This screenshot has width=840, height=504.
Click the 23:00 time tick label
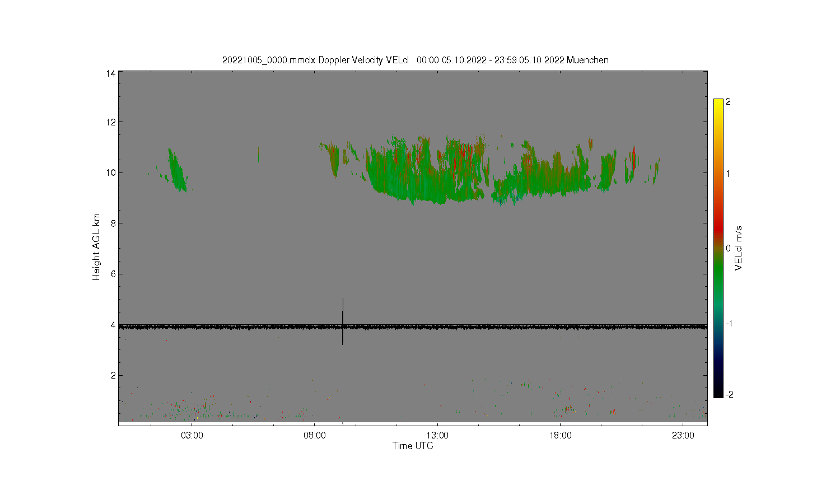click(x=683, y=435)
